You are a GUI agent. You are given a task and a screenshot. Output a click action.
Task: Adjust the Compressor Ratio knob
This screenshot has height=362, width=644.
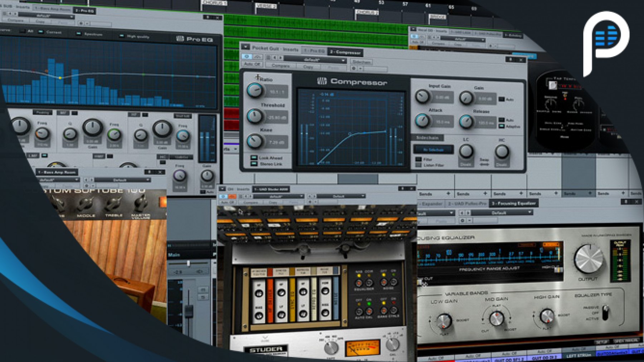pyautogui.click(x=255, y=90)
